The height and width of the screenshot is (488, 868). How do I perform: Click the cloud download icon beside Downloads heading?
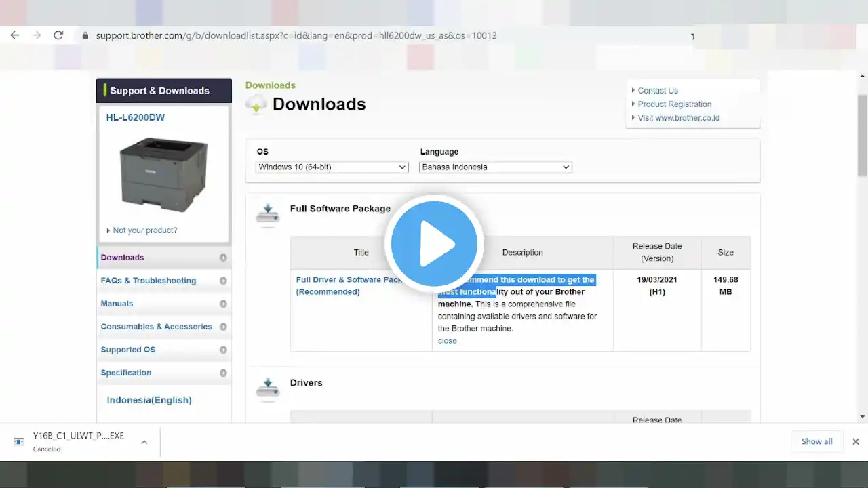[256, 104]
